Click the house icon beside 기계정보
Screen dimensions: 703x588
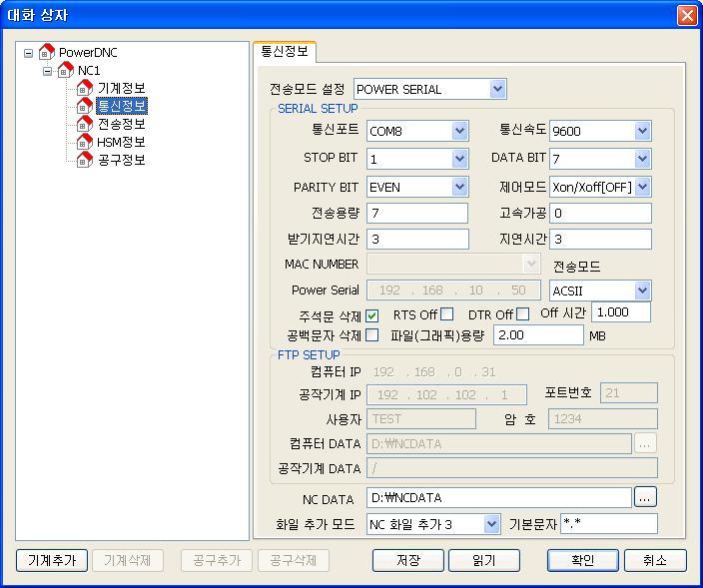84,88
